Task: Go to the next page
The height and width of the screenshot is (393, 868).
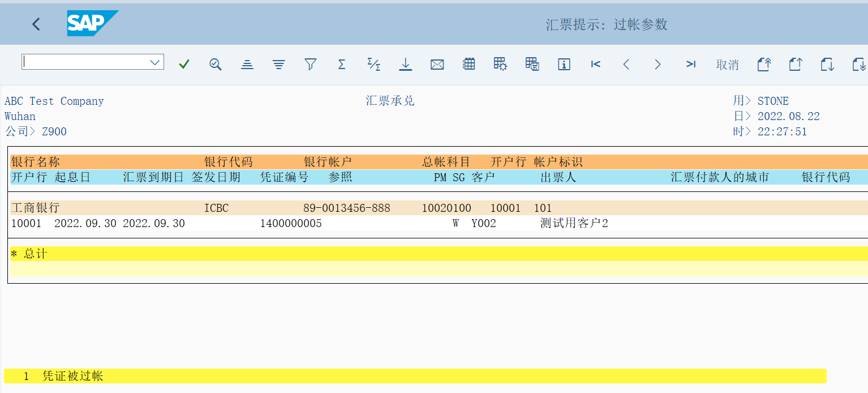Action: point(658,64)
